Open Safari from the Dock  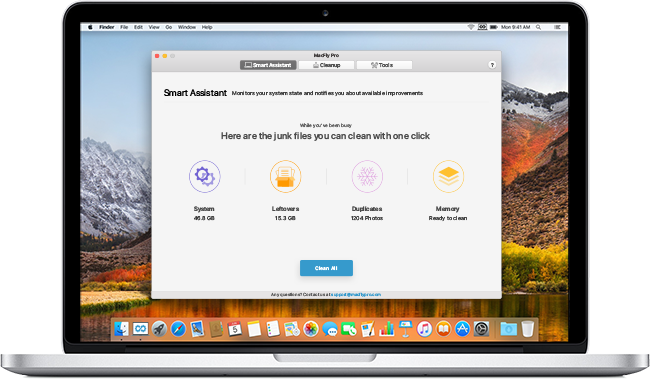coord(178,329)
